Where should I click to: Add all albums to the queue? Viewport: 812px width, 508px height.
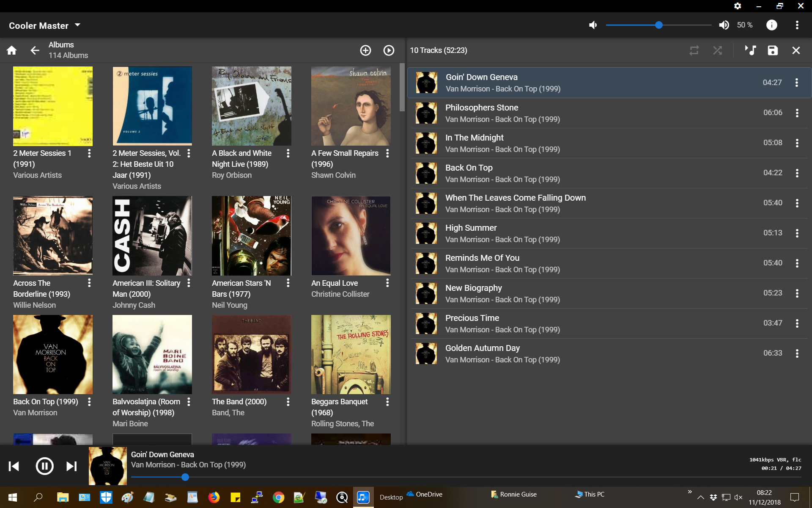coord(365,50)
